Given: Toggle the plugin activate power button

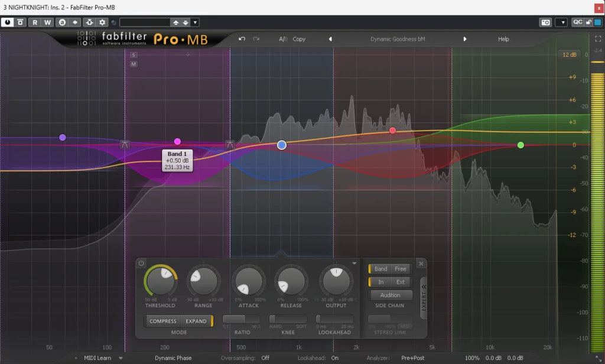Looking at the screenshot, I should coord(7,22).
